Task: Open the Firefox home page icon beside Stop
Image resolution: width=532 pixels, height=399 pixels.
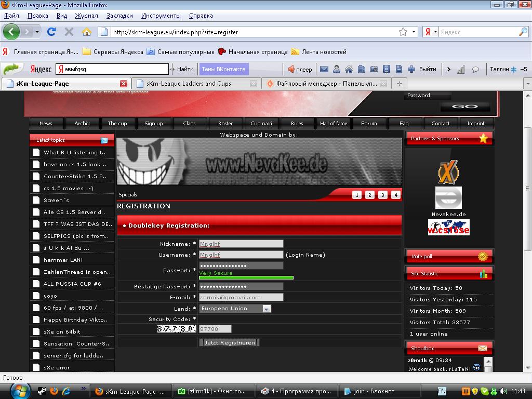Action: (87, 32)
